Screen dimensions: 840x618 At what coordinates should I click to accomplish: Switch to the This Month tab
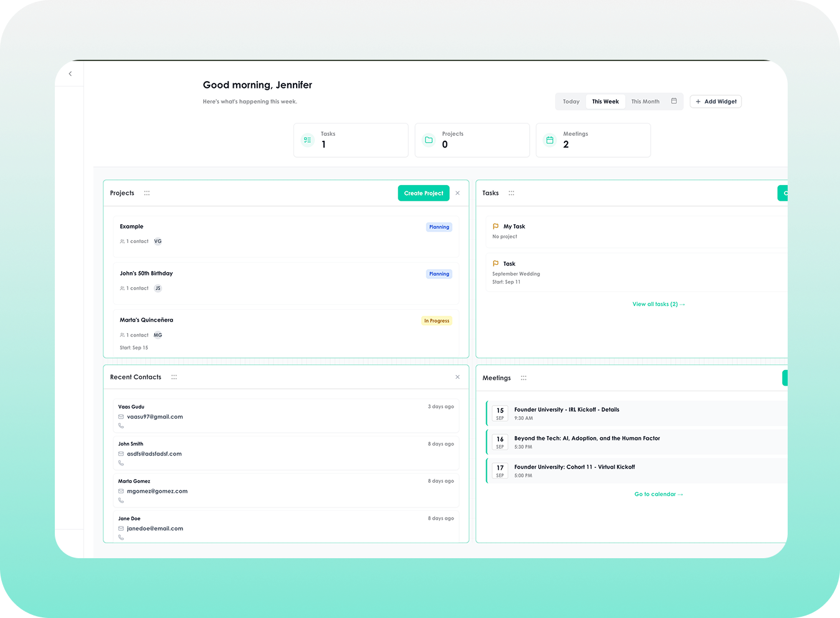pyautogui.click(x=645, y=102)
